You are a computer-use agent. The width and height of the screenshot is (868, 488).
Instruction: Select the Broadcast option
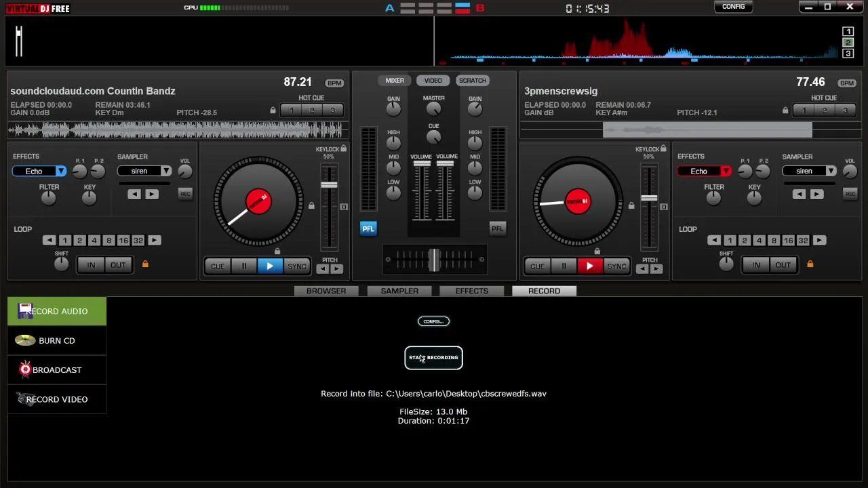tap(57, 370)
